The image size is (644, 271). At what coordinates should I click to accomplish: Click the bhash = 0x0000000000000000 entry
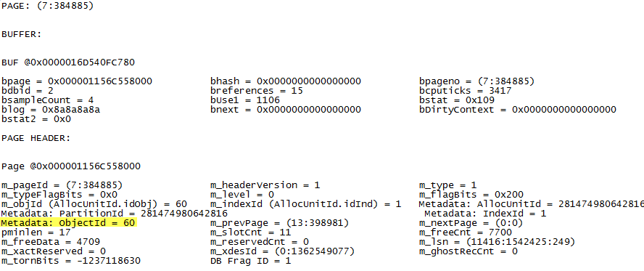286,81
